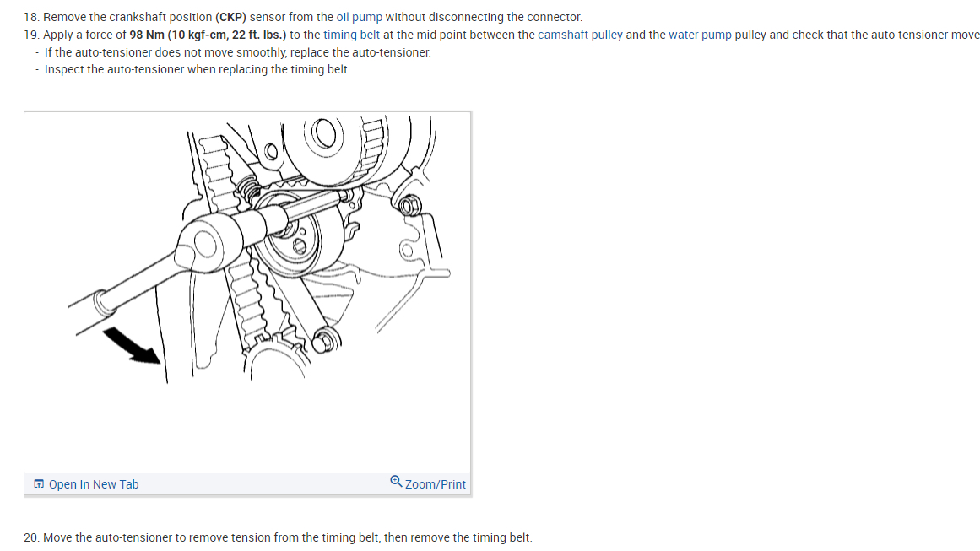The height and width of the screenshot is (551, 980).
Task: Click the bold (CKP) abbreviation text
Action: [x=230, y=17]
